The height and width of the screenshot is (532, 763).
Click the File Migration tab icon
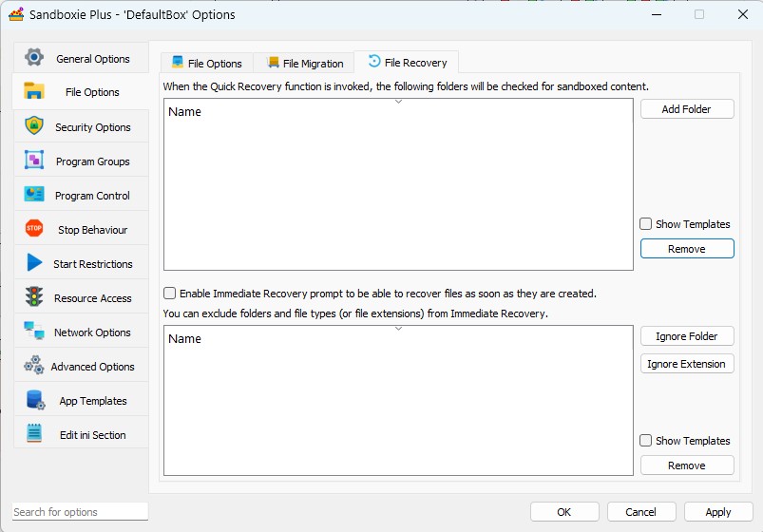pos(273,63)
